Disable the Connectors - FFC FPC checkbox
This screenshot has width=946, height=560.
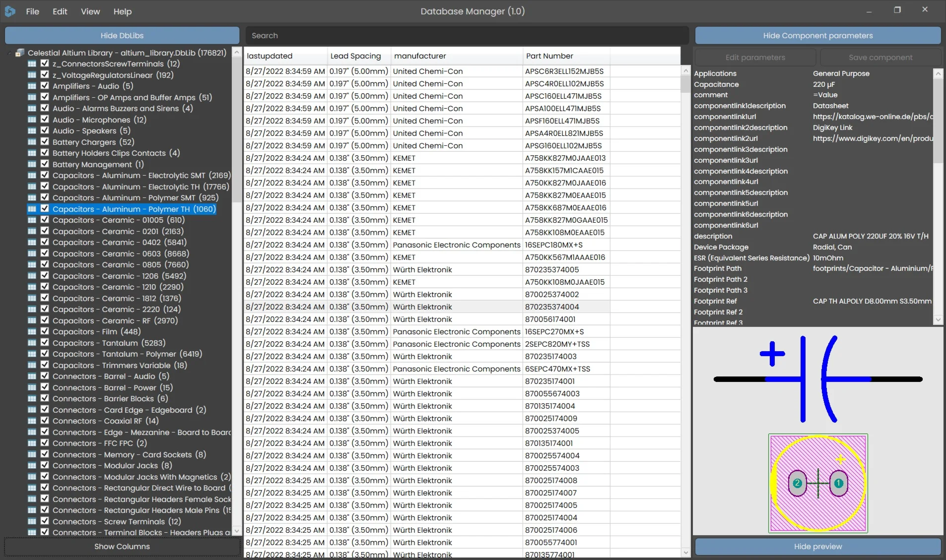[x=45, y=443]
